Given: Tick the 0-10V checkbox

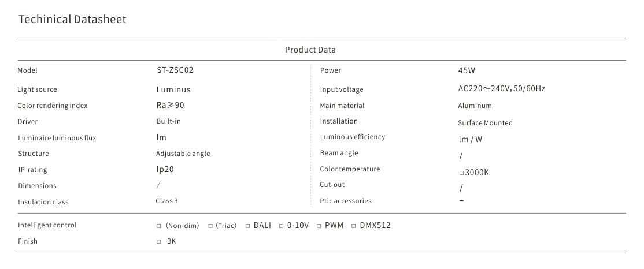Looking at the screenshot, I should (x=281, y=226).
